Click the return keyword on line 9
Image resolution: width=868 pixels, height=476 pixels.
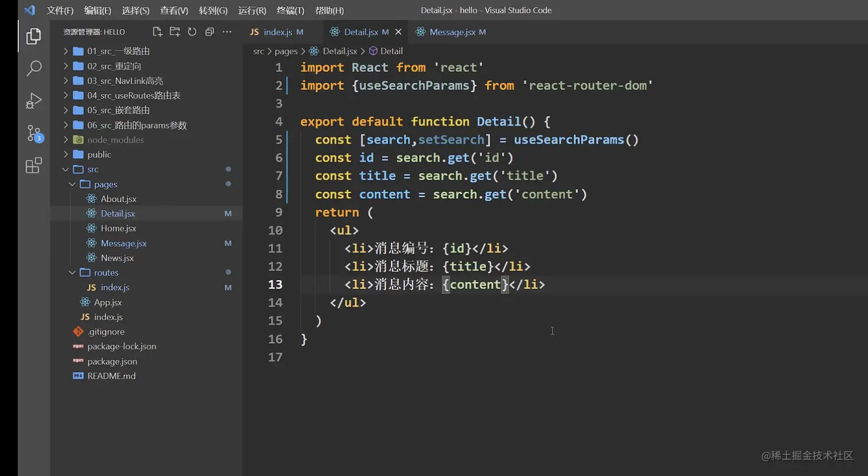point(337,212)
